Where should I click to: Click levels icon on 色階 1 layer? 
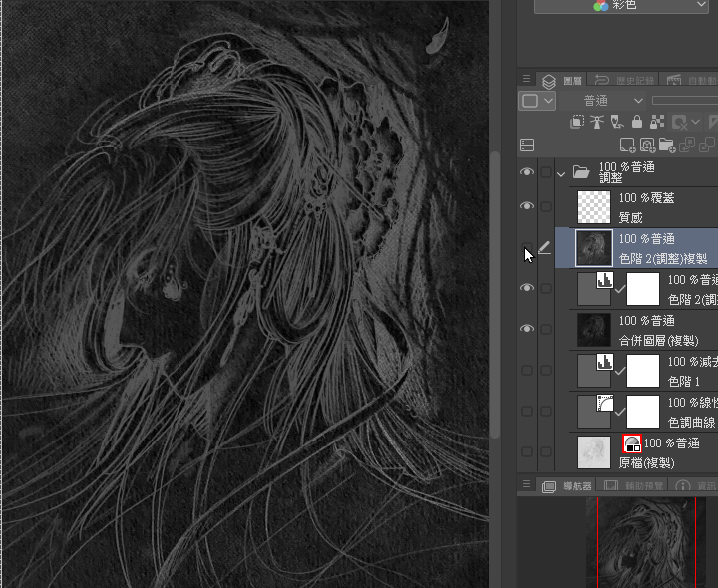coord(605,362)
